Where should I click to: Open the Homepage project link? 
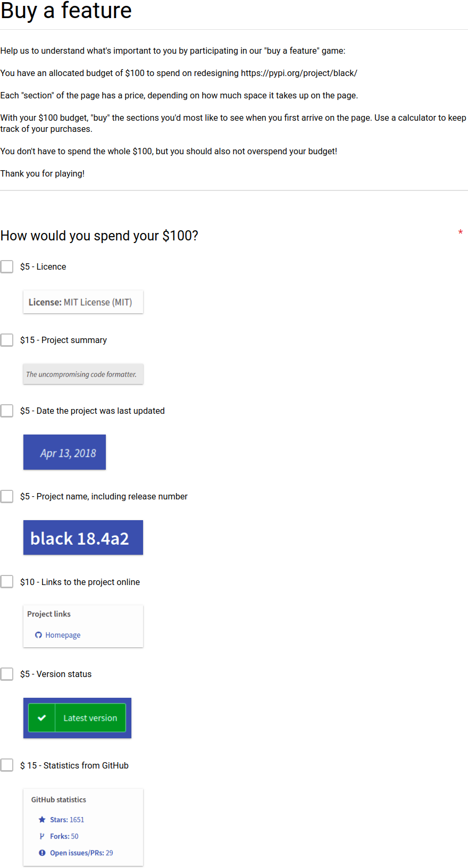[63, 635]
